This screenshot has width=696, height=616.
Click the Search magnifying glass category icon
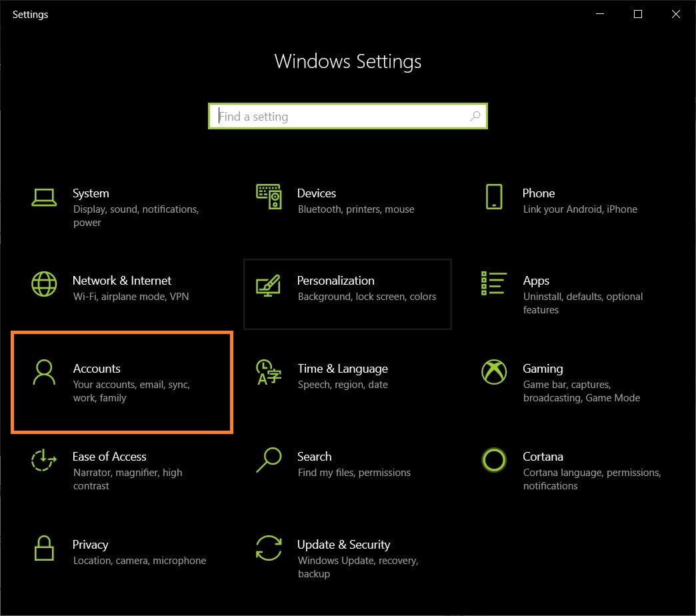(x=269, y=460)
